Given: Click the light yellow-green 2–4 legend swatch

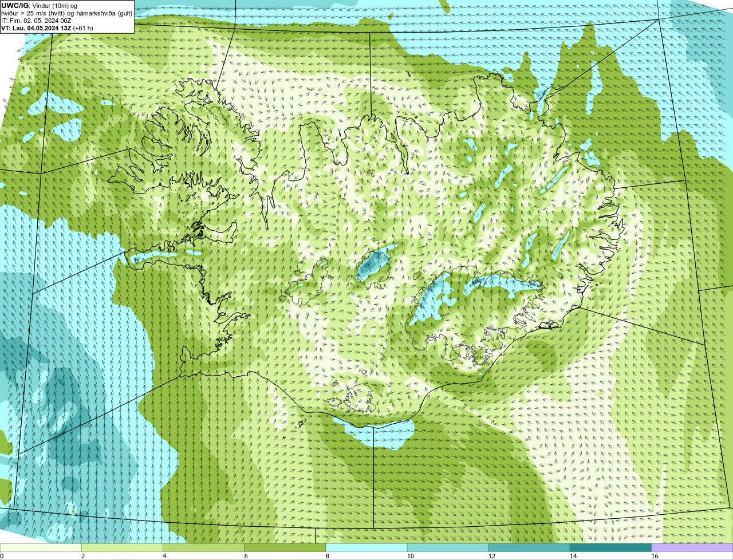Looking at the screenshot, I should pyautogui.click(x=122, y=547).
